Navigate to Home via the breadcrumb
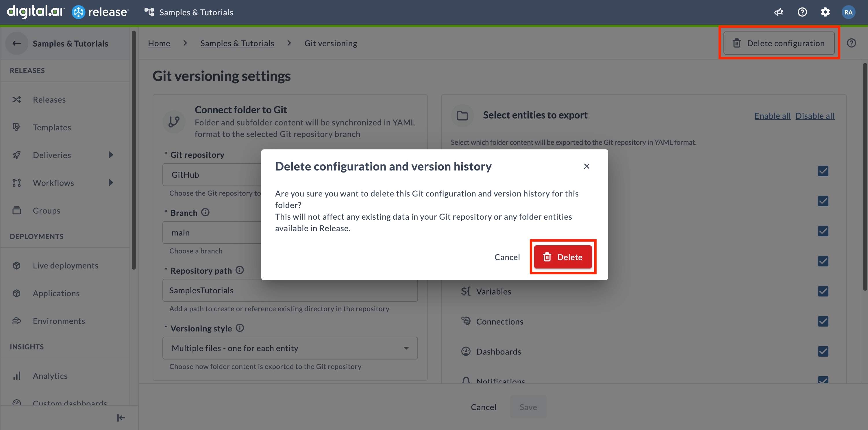The height and width of the screenshot is (430, 868). coord(159,43)
